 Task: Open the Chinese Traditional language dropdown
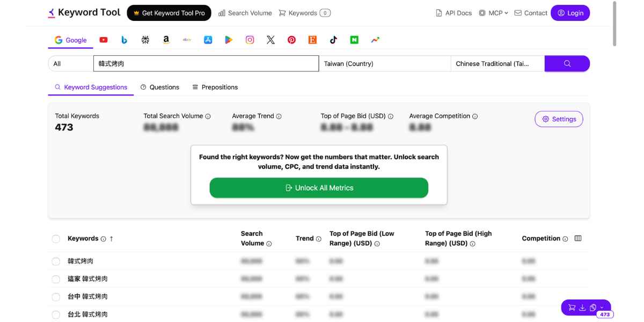tap(497, 63)
